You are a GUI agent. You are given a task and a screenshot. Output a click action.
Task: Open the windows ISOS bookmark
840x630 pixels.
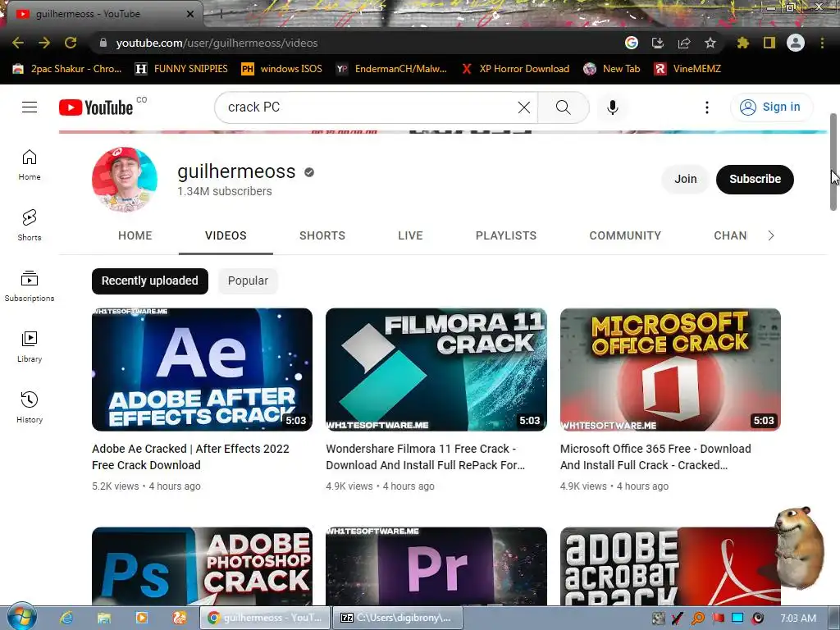[x=282, y=69]
